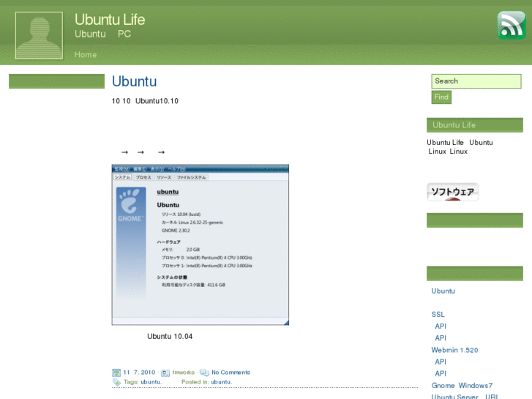Open the sidebar Ubuntu recent post link
The height and width of the screenshot is (399, 532).
point(443,291)
